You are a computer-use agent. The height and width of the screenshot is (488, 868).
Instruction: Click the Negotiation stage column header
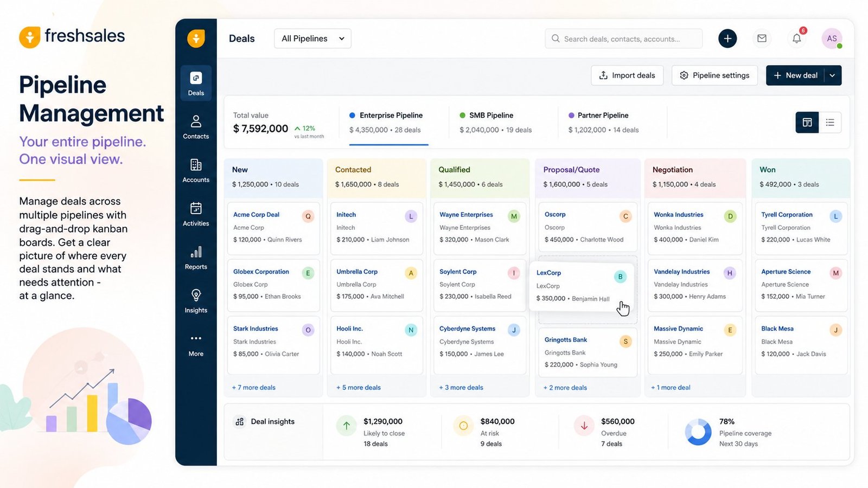point(695,177)
